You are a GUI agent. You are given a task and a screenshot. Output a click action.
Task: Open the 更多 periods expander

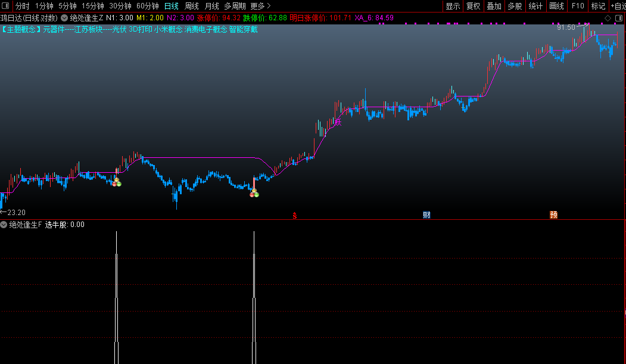(x=260, y=6)
